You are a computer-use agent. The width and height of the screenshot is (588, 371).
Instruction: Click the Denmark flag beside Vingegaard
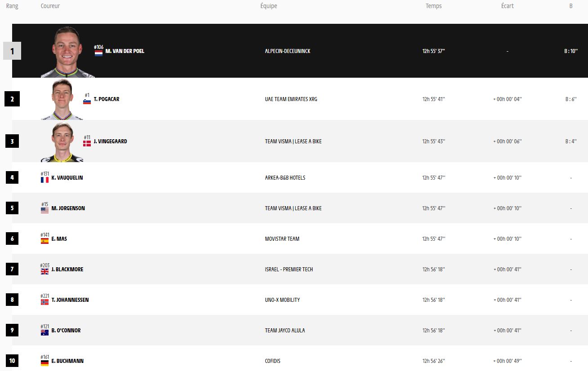pos(87,143)
